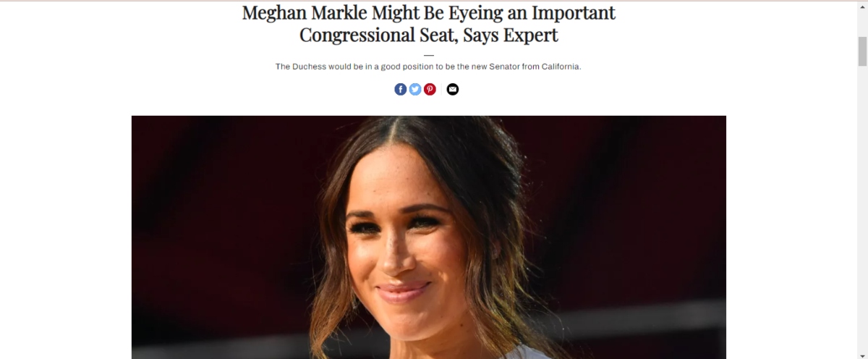
Task: Share the article via email envelope icon
Action: pyautogui.click(x=453, y=89)
